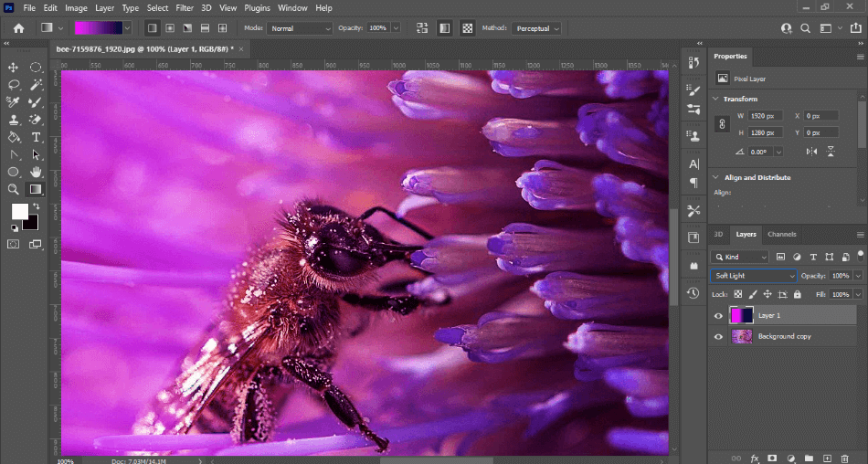Select the Clone Stamp tool
The image size is (868, 464).
14,120
